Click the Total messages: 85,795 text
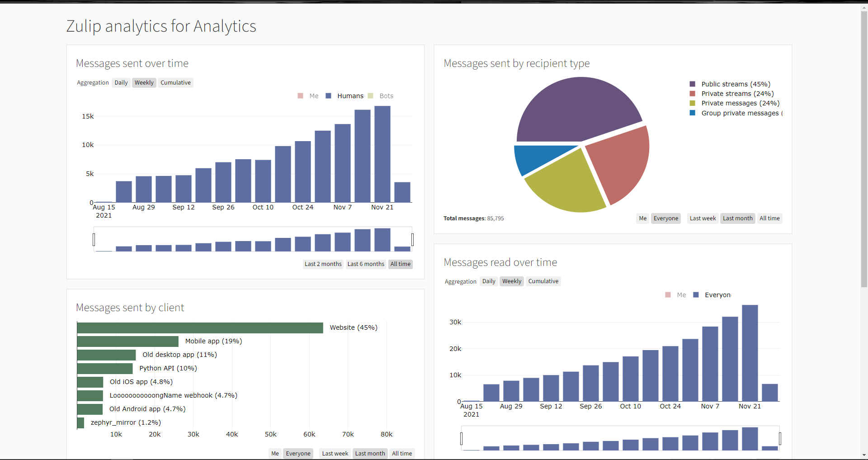 tap(474, 218)
